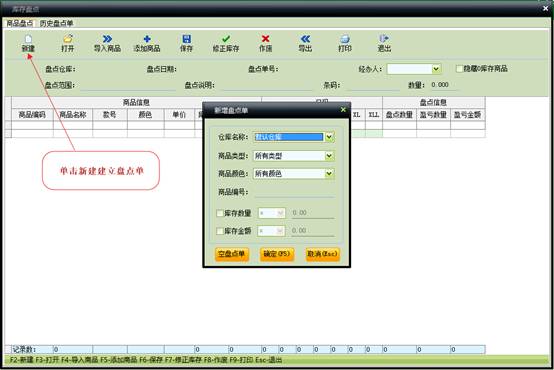Click the 导出 export icon
This screenshot has width=554, height=370.
(x=305, y=43)
